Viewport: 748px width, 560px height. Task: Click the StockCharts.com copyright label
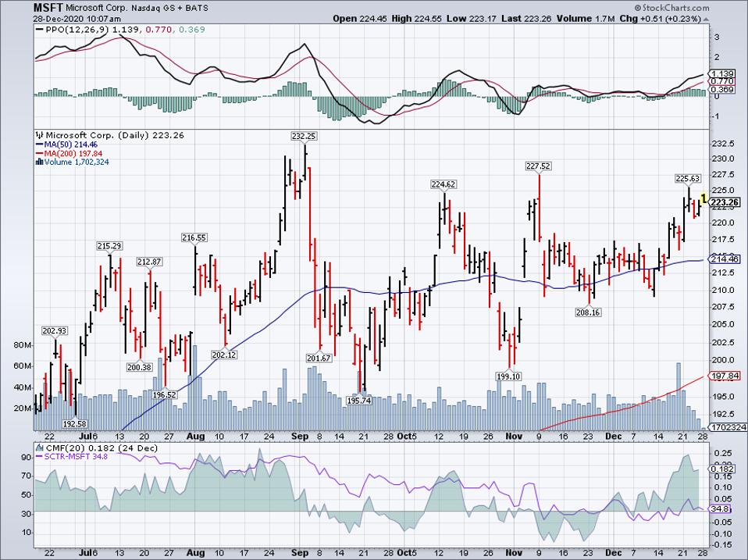pos(671,8)
